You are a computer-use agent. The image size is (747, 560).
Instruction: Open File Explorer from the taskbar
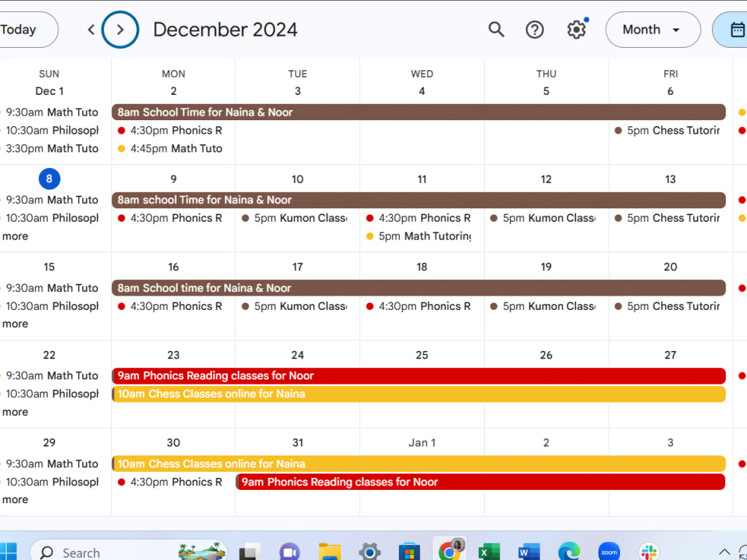[329, 553]
